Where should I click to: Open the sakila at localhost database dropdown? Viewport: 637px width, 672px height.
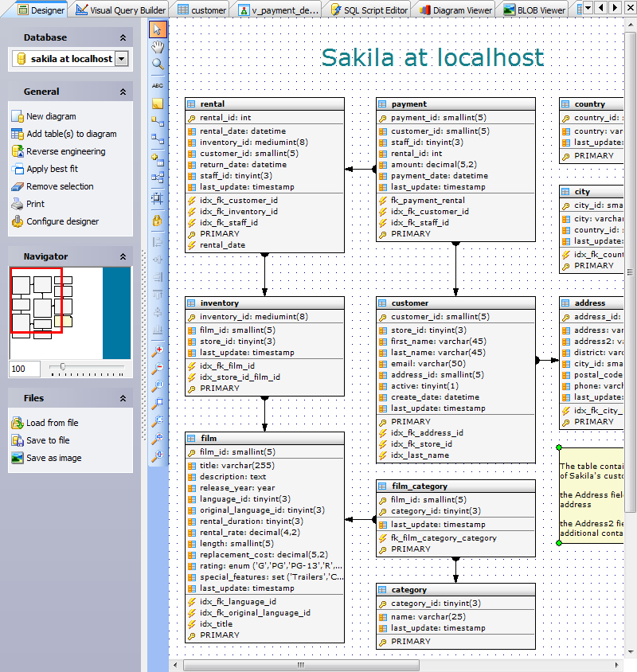tap(122, 59)
